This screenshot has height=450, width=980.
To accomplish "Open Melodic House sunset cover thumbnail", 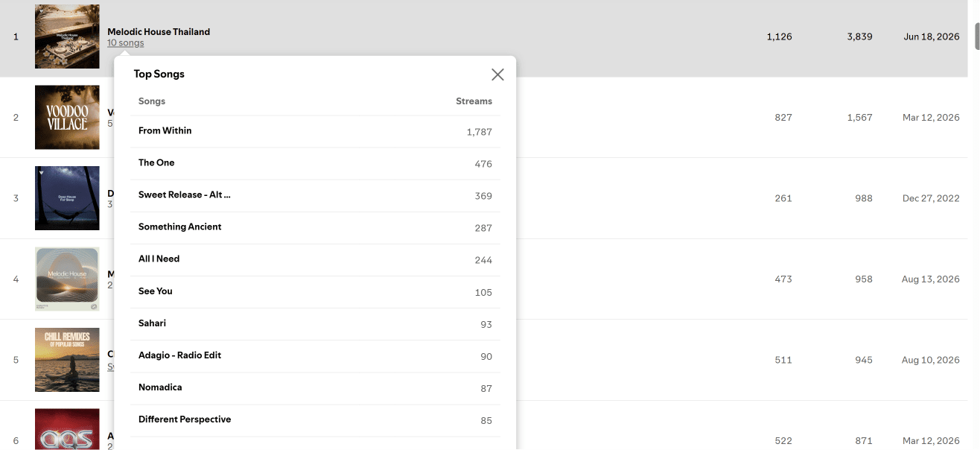I will [x=67, y=279].
